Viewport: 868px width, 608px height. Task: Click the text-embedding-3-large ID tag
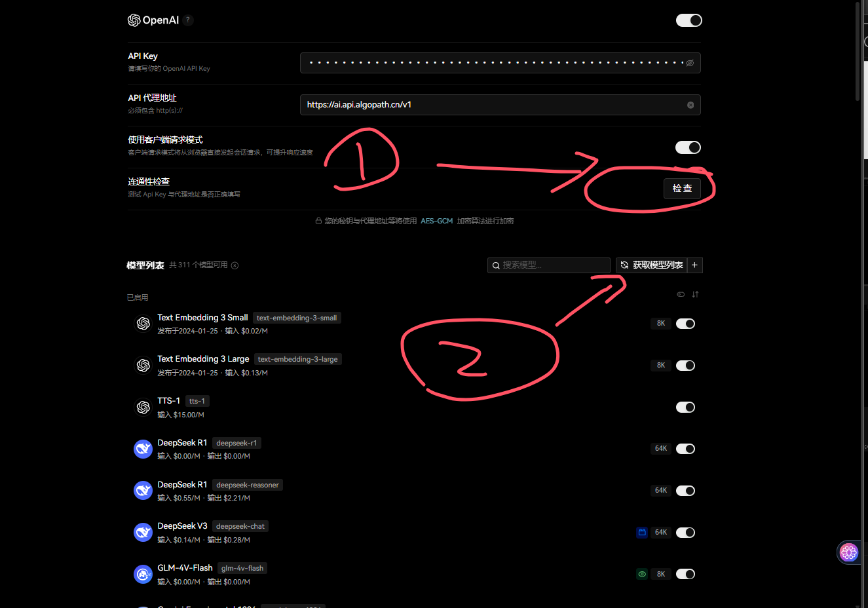(298, 359)
